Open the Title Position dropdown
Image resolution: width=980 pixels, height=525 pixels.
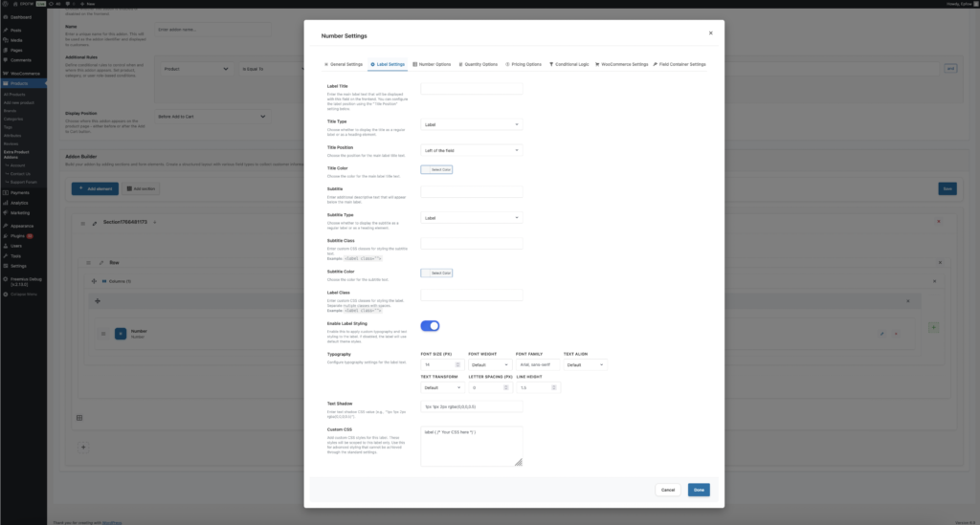471,150
